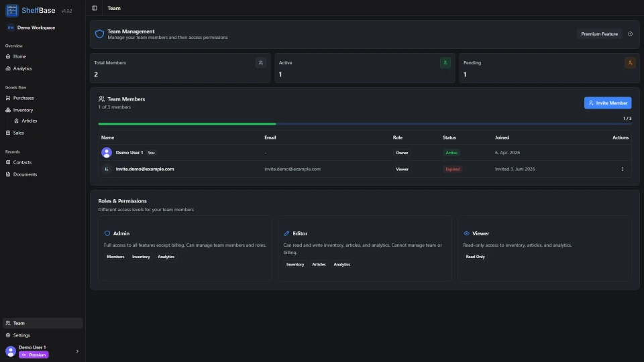Open Contacts in sidebar
The image size is (644, 362).
(42, 162)
